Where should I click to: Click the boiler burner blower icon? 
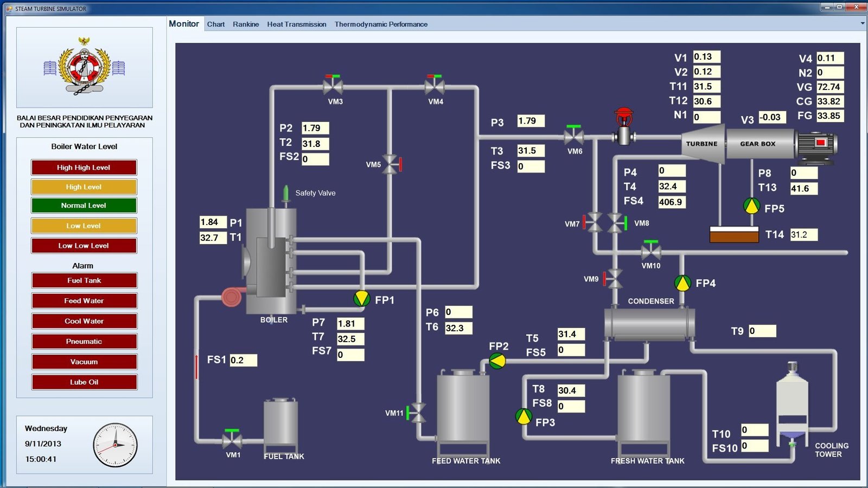pos(232,296)
